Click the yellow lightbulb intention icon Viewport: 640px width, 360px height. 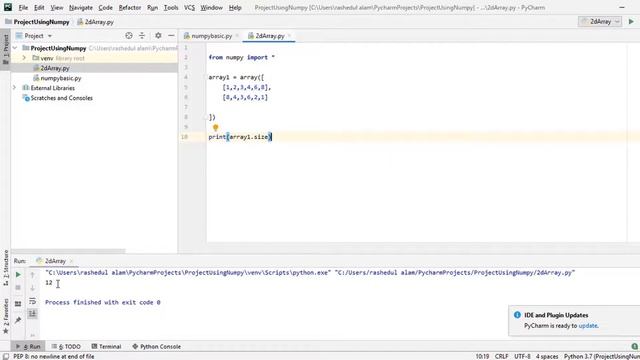click(x=216, y=128)
